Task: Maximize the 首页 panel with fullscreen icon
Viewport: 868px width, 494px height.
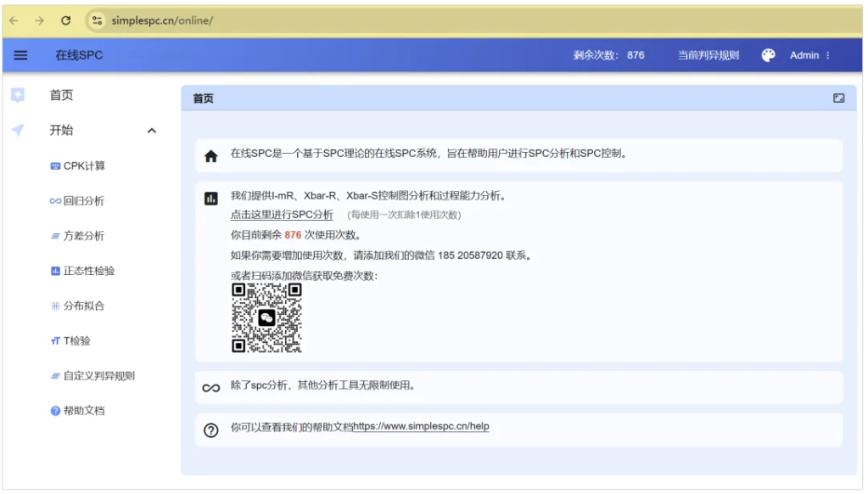Action: click(x=838, y=98)
